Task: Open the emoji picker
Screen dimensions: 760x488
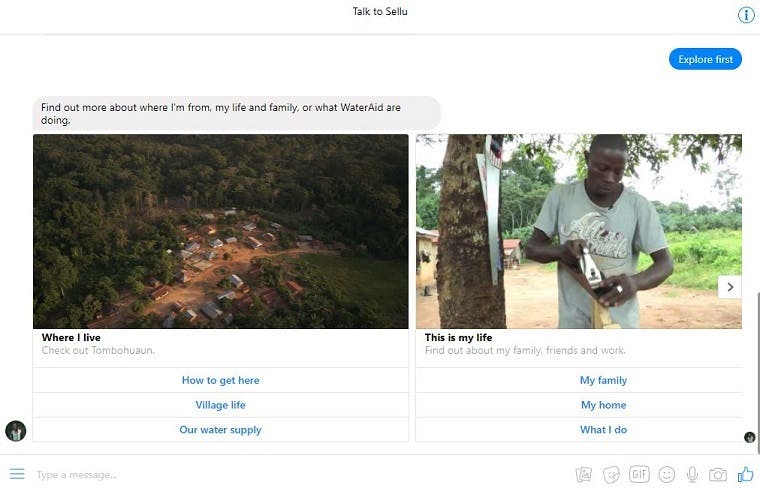Action: 666,474
